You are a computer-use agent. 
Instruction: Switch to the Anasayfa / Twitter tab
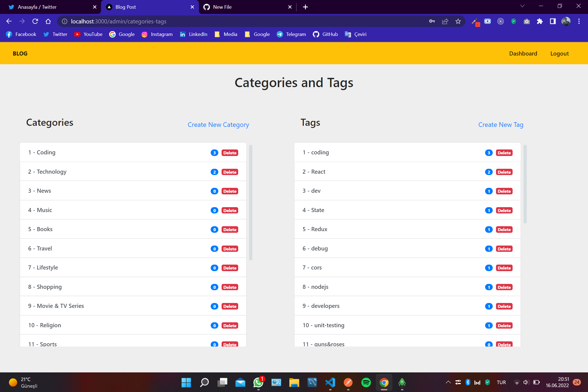37,7
